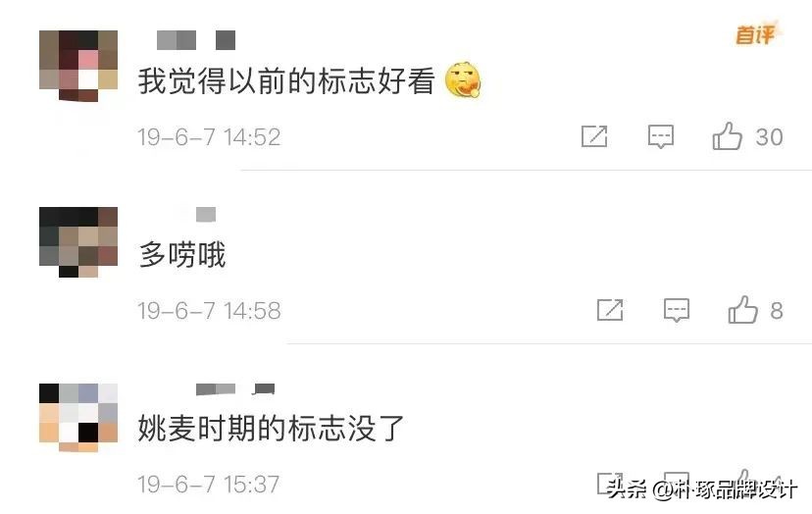Select the comment text 我觉得以前的标志好看
The width and height of the screenshot is (812, 514).
click(x=286, y=80)
